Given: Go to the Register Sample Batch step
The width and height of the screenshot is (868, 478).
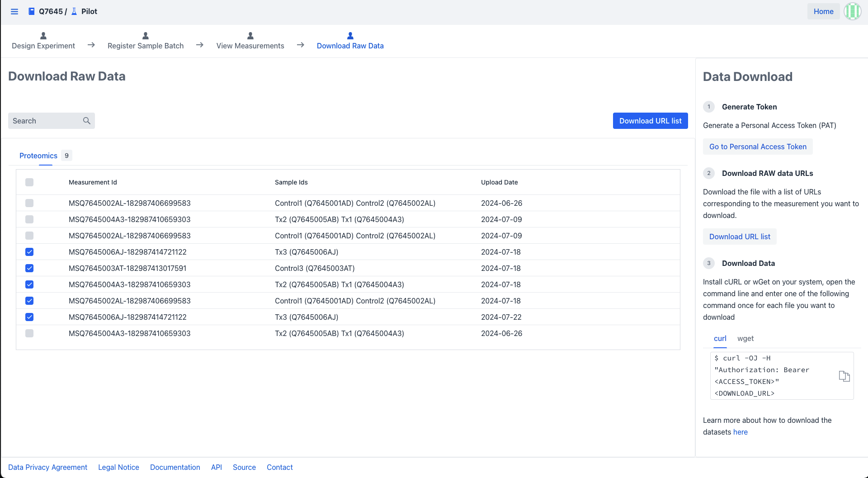Looking at the screenshot, I should (x=146, y=46).
